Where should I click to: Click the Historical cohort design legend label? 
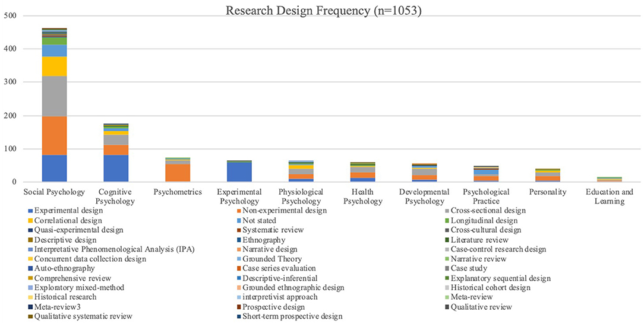pyautogui.click(x=490, y=288)
